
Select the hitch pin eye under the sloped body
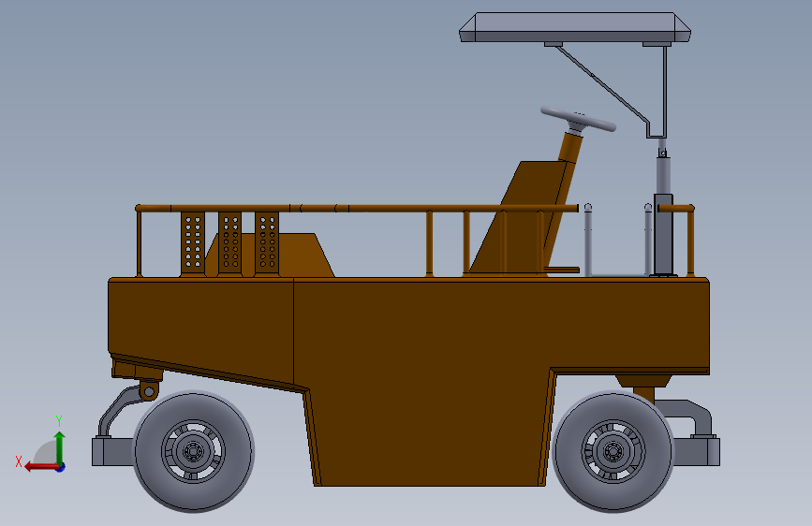(x=149, y=391)
